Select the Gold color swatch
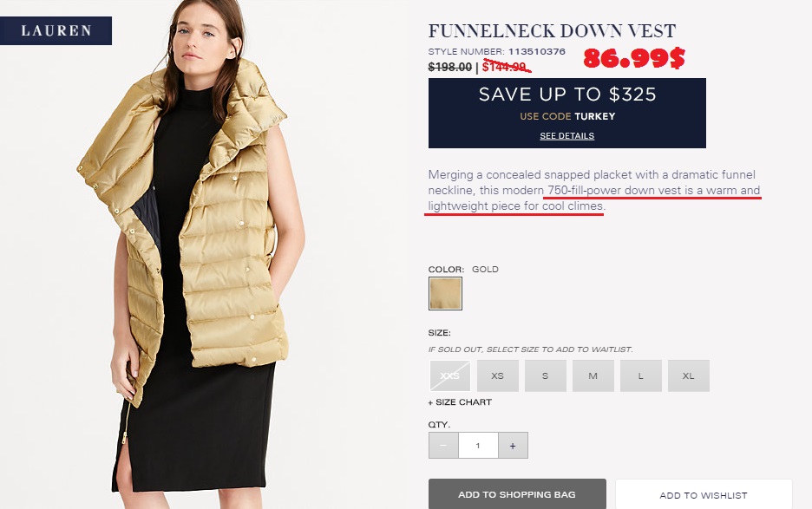This screenshot has height=509, width=812. 445,294
